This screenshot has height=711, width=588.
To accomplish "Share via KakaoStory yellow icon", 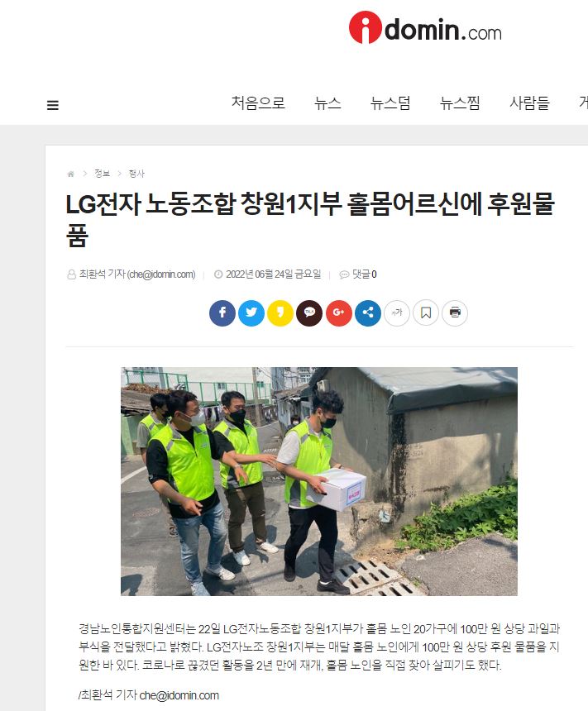I will pos(280,313).
